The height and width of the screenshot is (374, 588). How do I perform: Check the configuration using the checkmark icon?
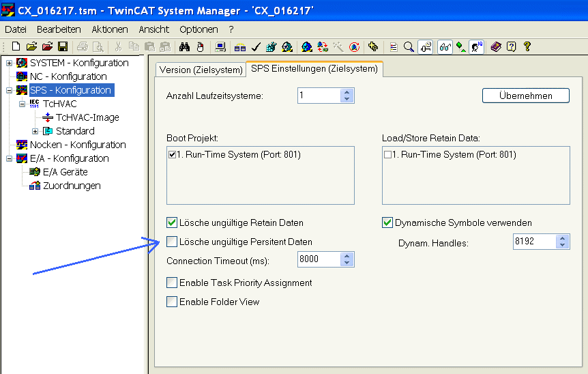click(256, 46)
